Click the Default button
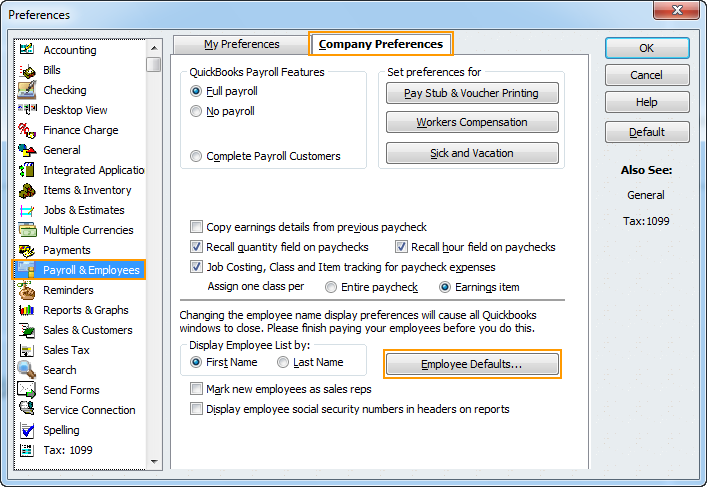The image size is (707, 487). [647, 132]
